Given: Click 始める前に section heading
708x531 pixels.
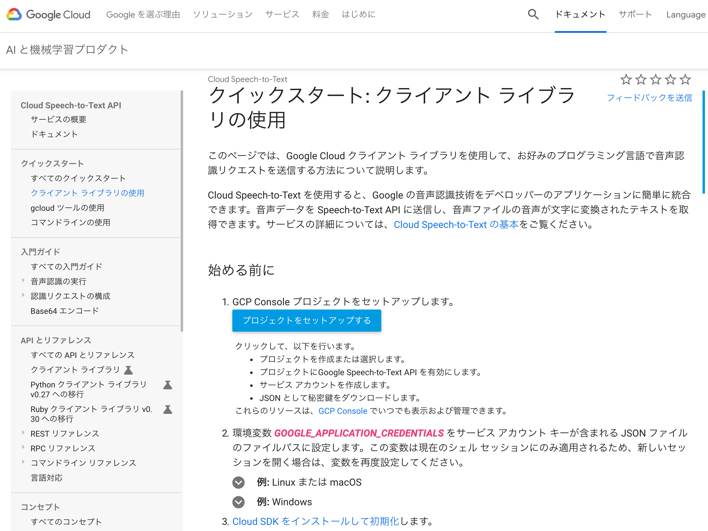Looking at the screenshot, I should tap(241, 270).
